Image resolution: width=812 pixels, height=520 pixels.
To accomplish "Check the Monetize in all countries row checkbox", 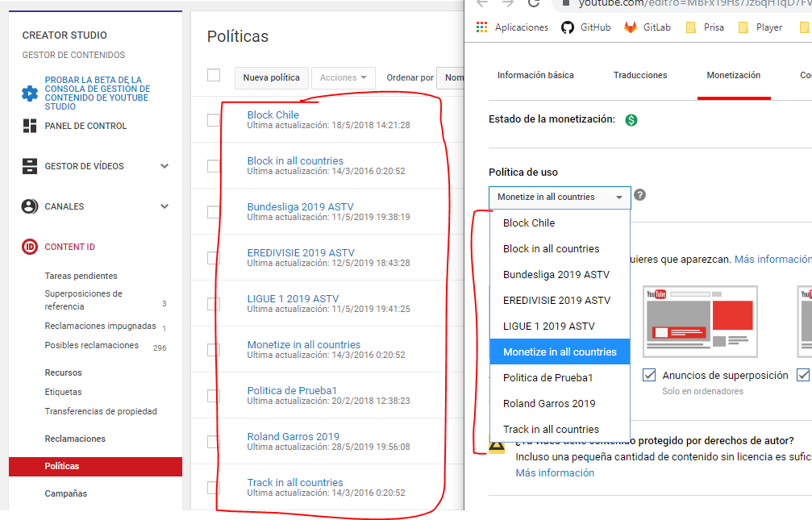I will point(214,350).
